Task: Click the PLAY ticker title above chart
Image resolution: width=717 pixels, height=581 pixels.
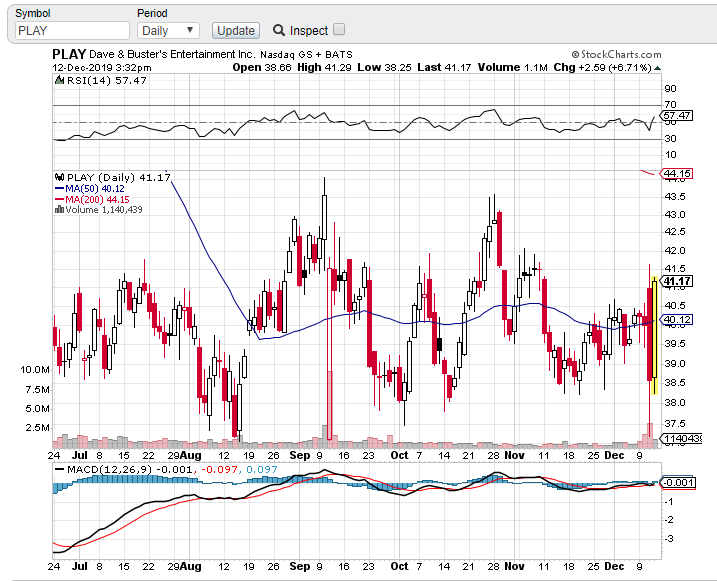Action: 69,54
